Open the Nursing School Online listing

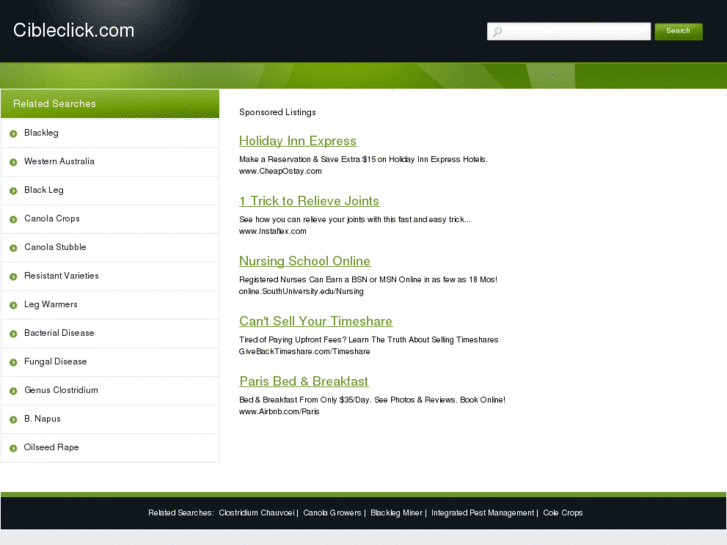pos(305,261)
